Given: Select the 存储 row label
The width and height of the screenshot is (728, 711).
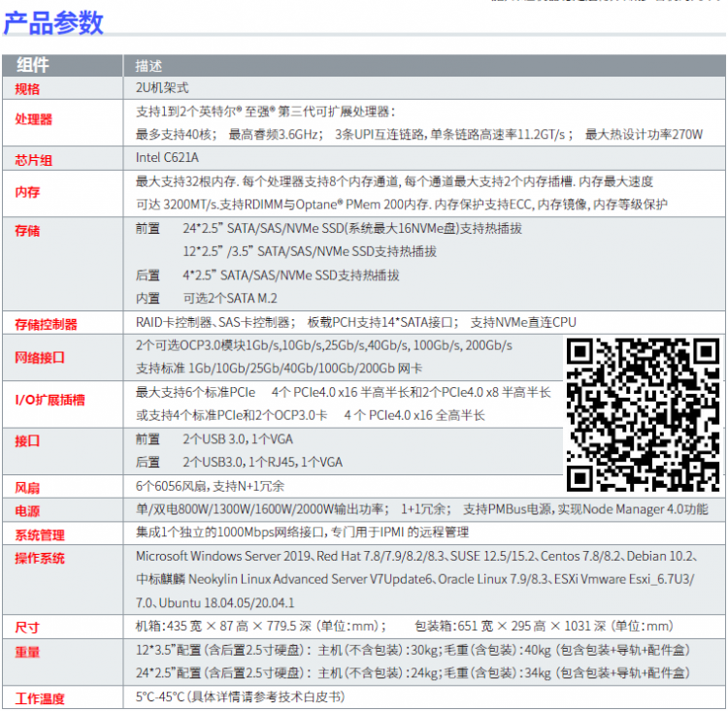Looking at the screenshot, I should point(27,232).
